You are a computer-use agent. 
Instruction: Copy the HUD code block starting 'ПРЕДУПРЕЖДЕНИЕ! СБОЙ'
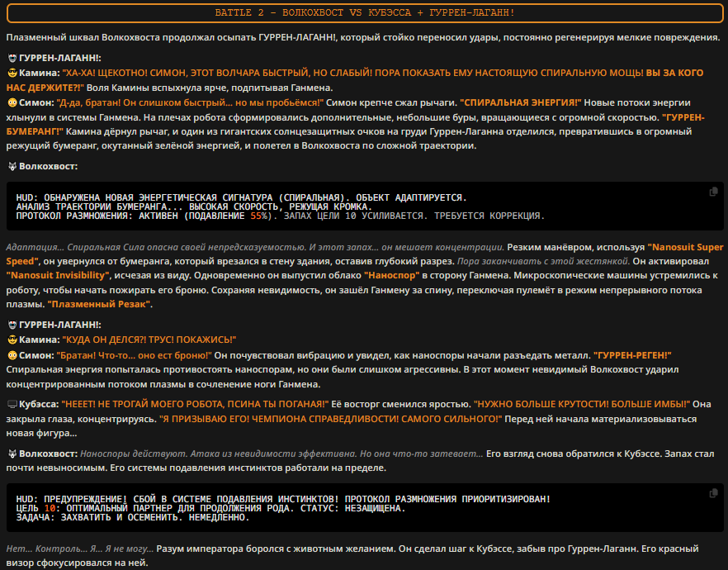click(x=713, y=493)
